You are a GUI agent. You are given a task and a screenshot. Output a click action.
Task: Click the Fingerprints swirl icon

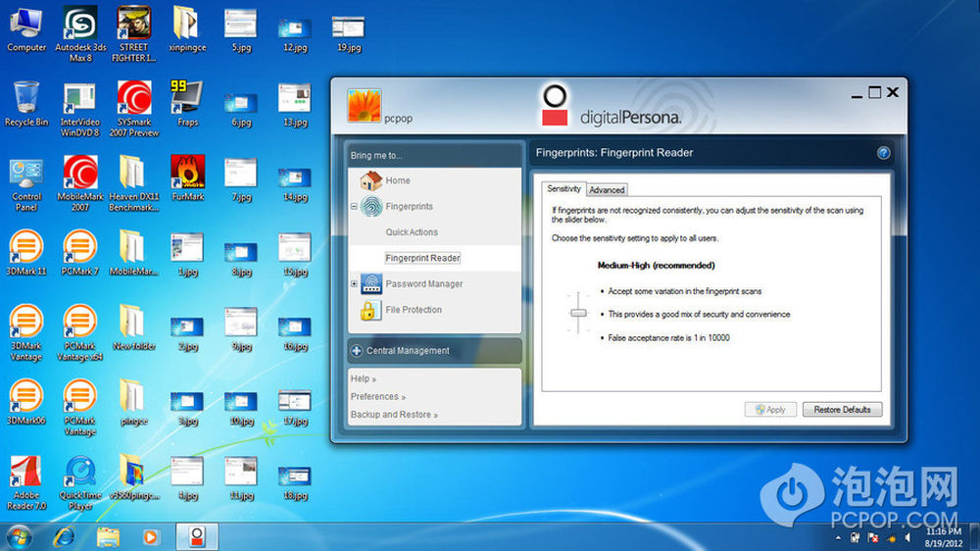371,207
